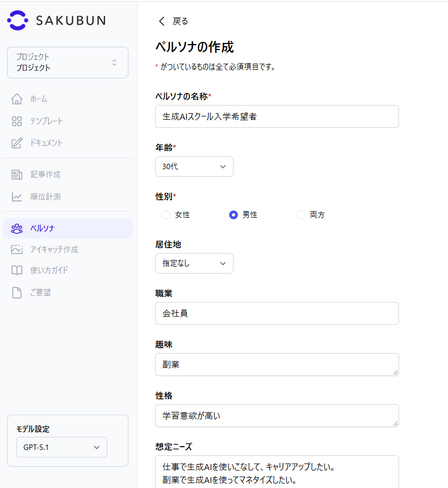The height and width of the screenshot is (488, 448).
Task: Open the 居住地 dropdown showing 指定なし
Action: (194, 263)
